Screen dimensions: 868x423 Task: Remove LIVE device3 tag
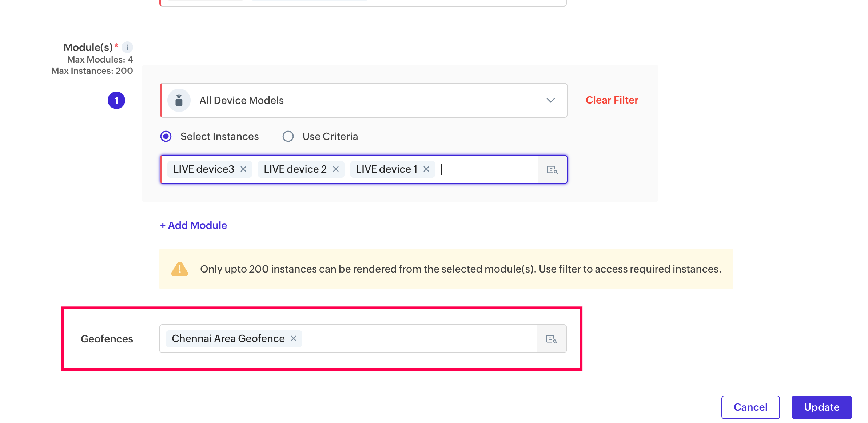243,169
